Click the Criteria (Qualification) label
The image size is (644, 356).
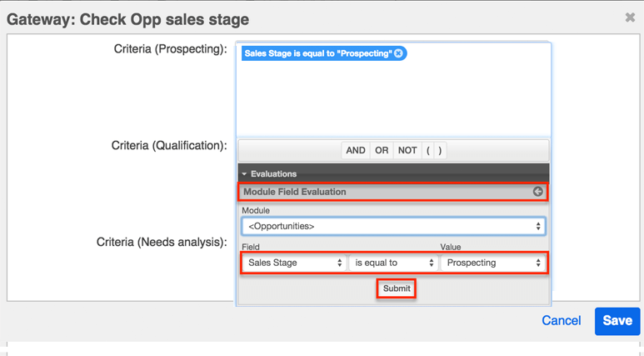pyautogui.click(x=169, y=146)
